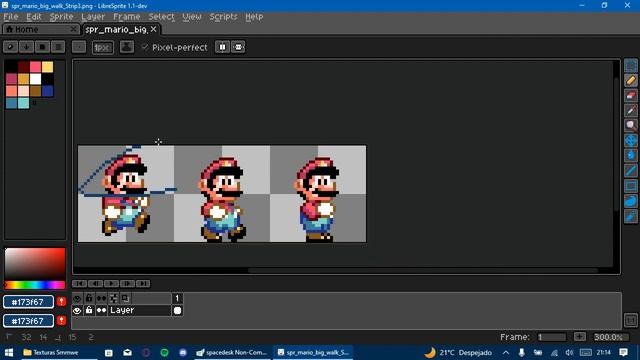This screenshot has height=360, width=640.
Task: Click the Frame number field
Action: click(x=552, y=337)
